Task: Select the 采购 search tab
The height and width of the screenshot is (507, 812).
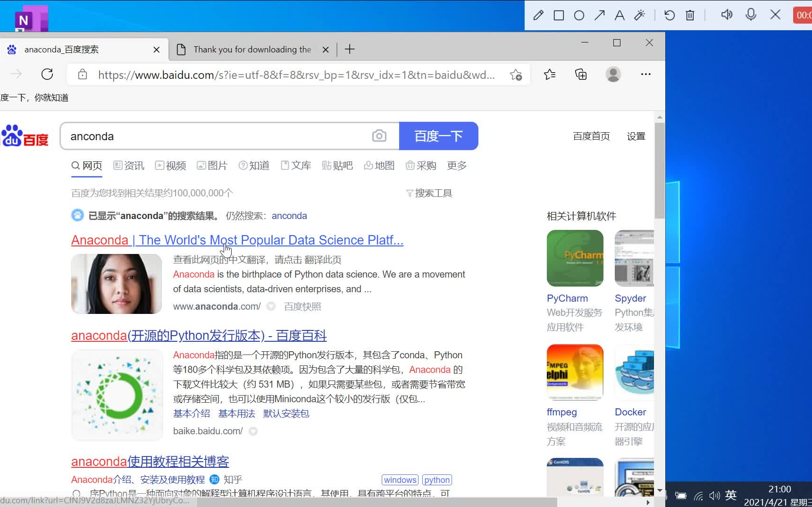Action: coord(421,166)
